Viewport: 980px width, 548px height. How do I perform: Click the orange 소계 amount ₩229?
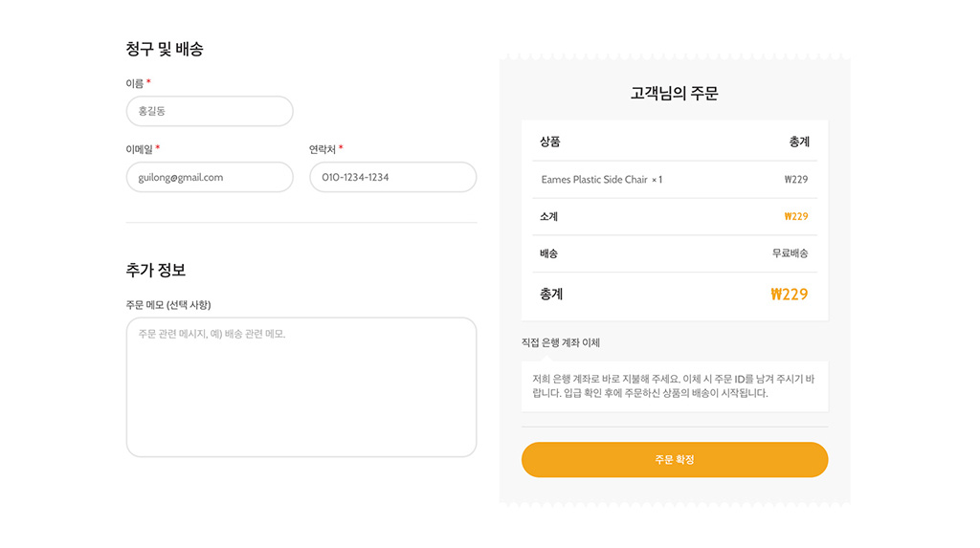tap(795, 216)
